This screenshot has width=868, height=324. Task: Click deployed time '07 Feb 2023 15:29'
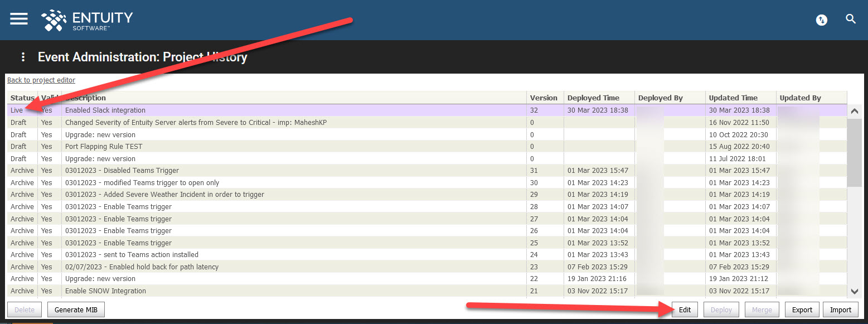coord(599,267)
